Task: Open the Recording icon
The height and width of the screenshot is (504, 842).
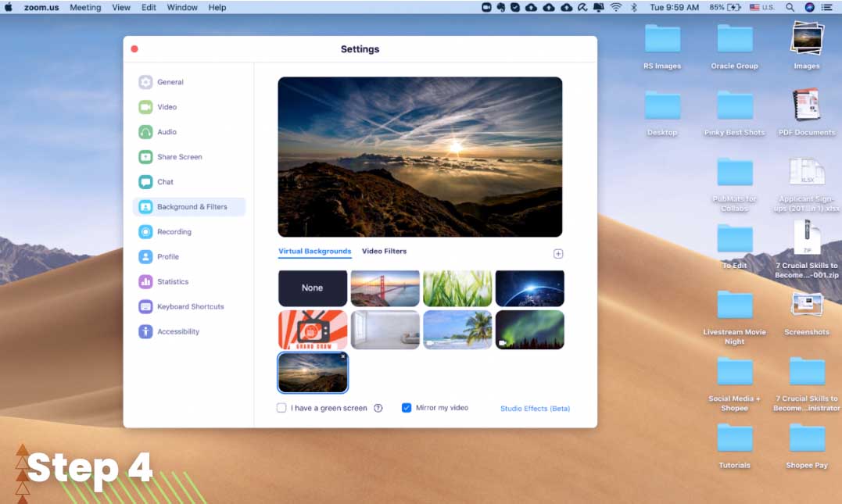Action: 145,232
